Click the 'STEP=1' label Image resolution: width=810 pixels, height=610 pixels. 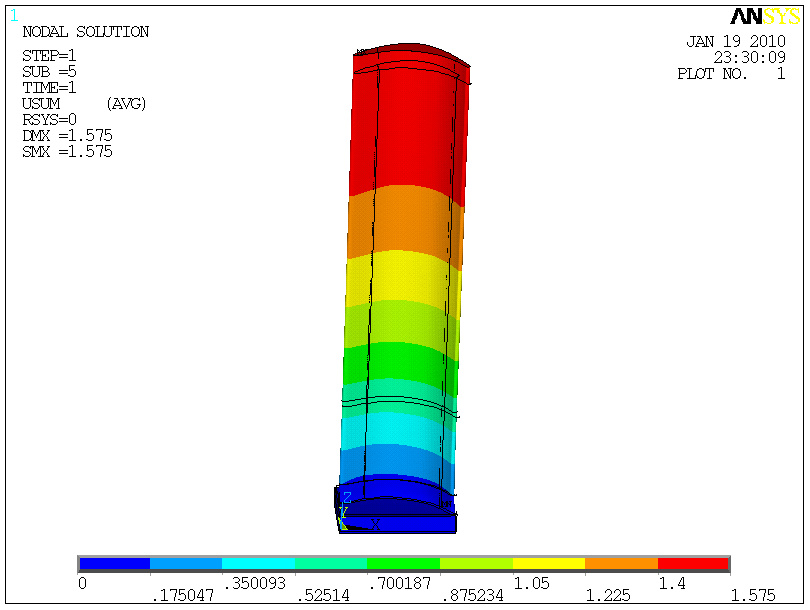pyautogui.click(x=49, y=55)
